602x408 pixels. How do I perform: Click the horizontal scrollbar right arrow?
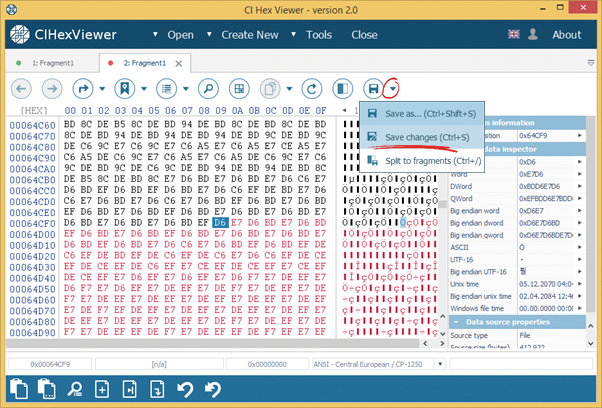[x=442, y=344]
